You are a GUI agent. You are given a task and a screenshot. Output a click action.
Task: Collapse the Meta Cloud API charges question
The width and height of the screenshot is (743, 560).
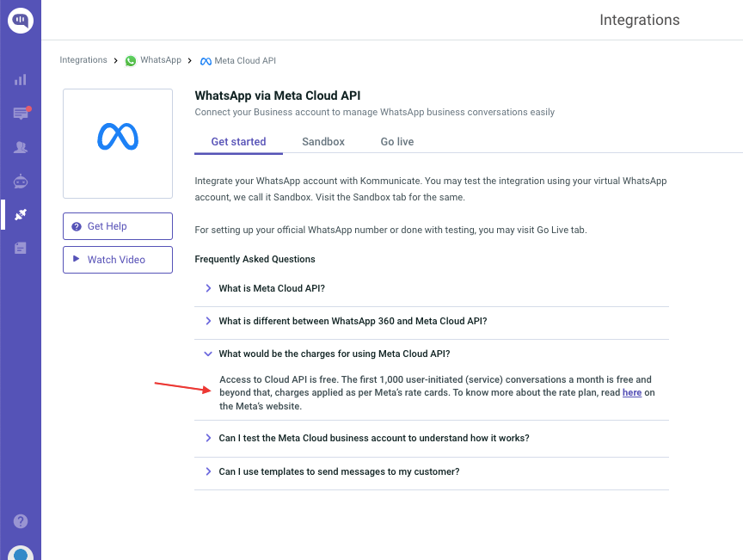point(432,354)
